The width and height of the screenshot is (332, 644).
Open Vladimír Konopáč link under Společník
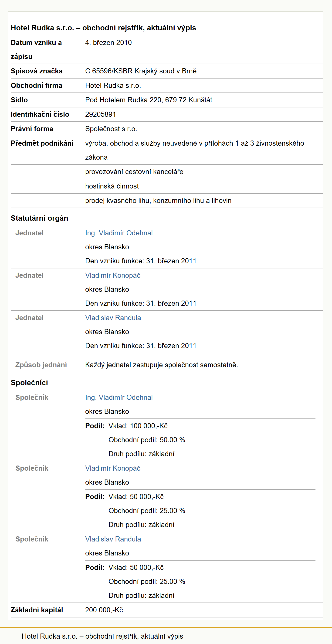(113, 468)
